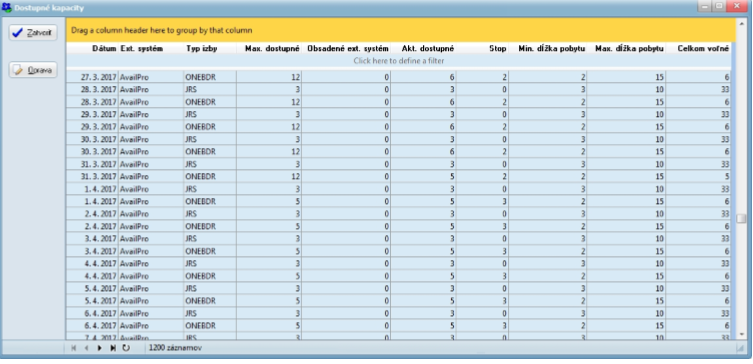
Task: Go to next record arrow
Action: 99,348
